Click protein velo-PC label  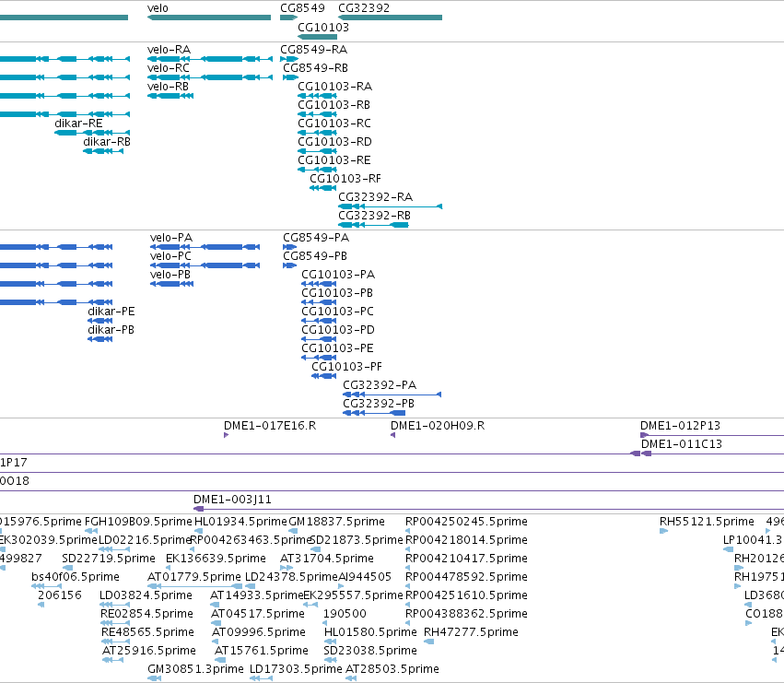[x=170, y=256]
